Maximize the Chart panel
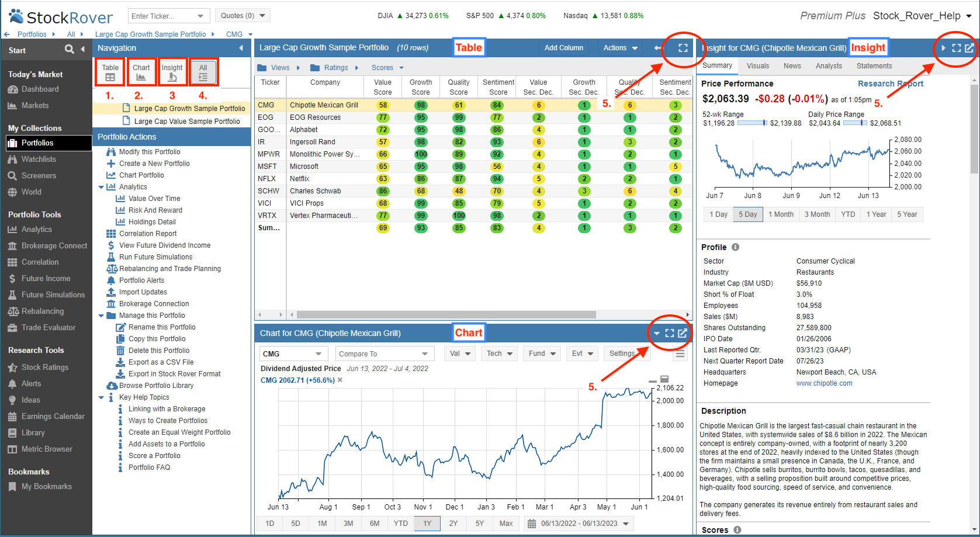 pyautogui.click(x=670, y=333)
